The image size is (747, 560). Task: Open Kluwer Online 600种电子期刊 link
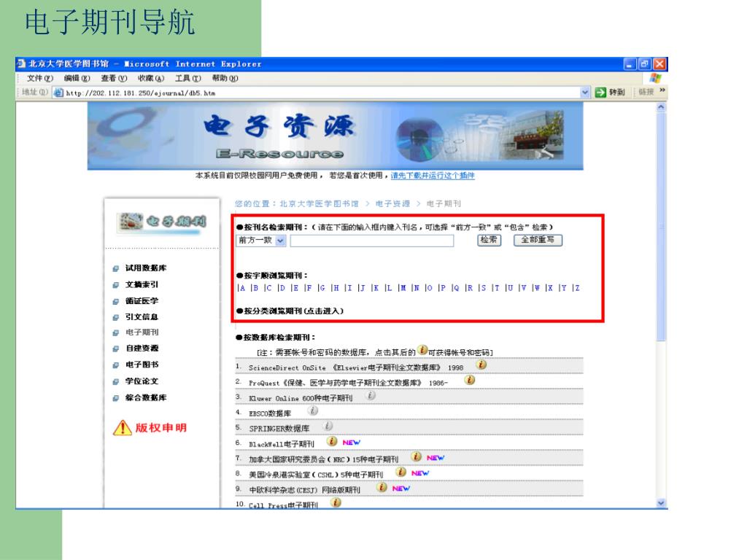pos(301,398)
